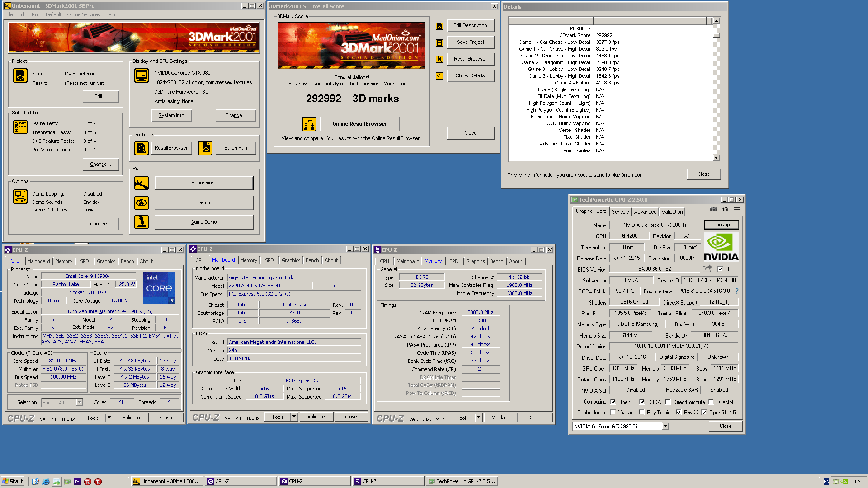Click the purple CPU-Z quick launch icon

(77, 482)
